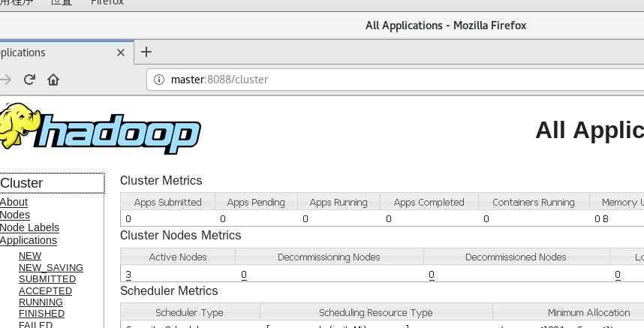Go to Node Labels page

[x=29, y=227]
